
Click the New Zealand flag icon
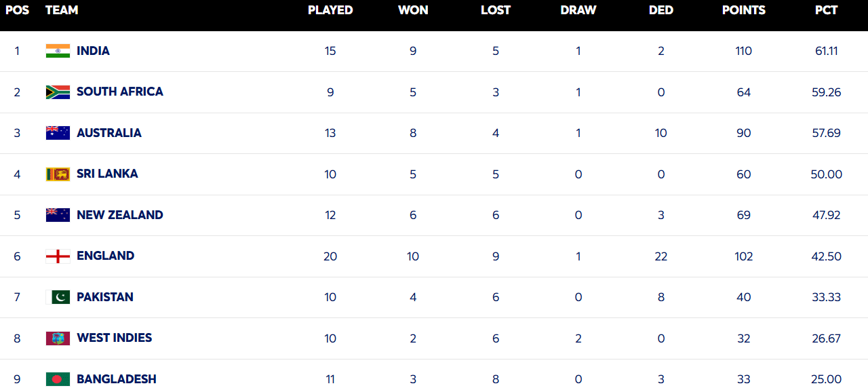tap(58, 215)
